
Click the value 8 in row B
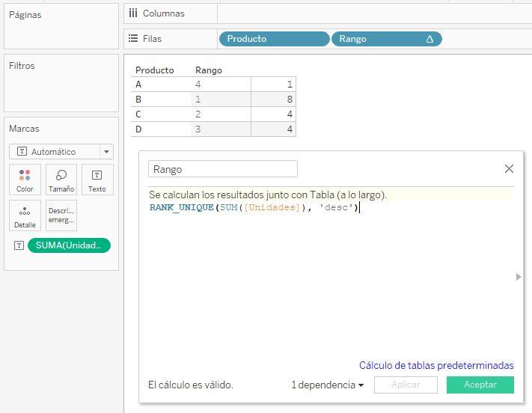point(290,99)
